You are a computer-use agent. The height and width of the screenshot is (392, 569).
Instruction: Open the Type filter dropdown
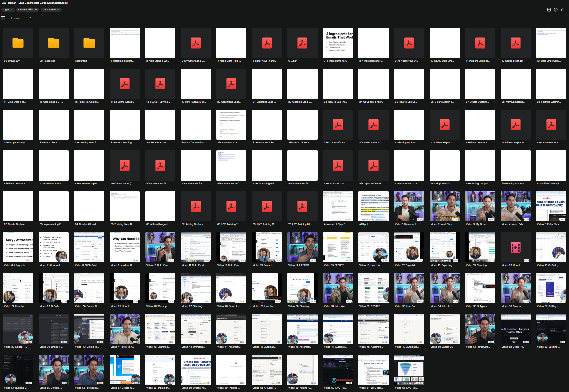[8, 10]
